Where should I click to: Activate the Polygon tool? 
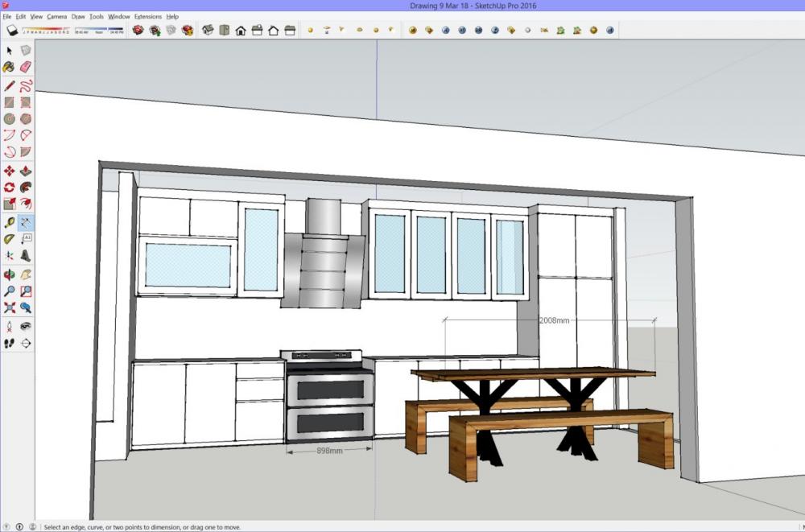(26, 119)
